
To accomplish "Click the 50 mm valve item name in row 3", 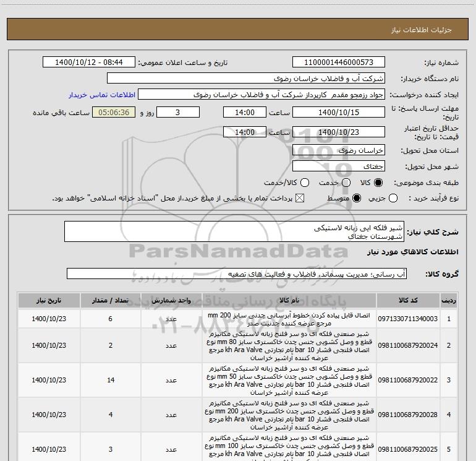I will coord(289,381).
